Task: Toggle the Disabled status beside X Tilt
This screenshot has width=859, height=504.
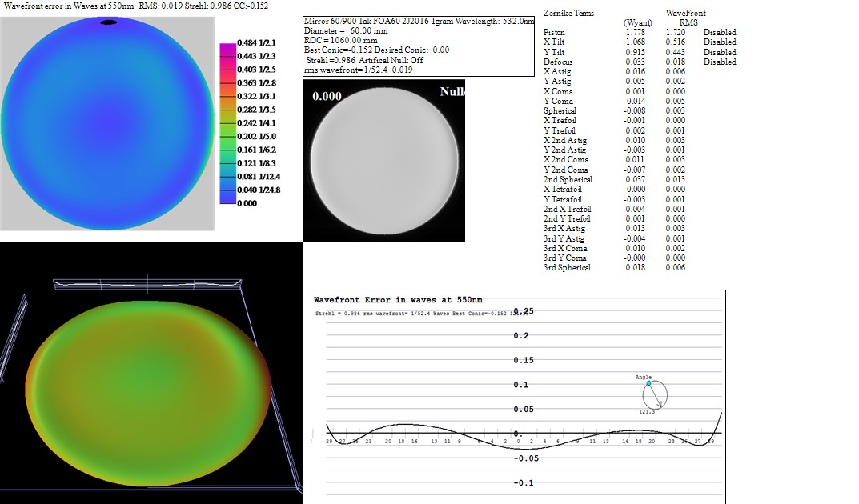Action: click(719, 42)
